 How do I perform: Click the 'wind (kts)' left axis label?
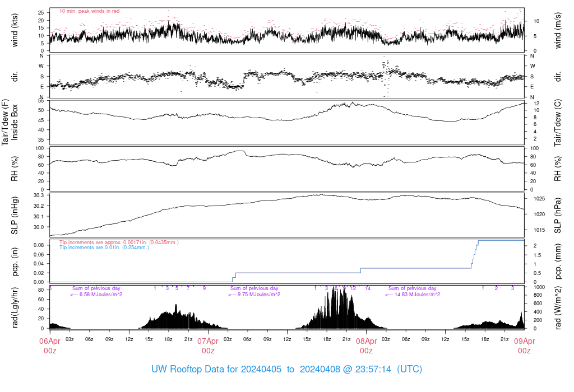pos(15,30)
